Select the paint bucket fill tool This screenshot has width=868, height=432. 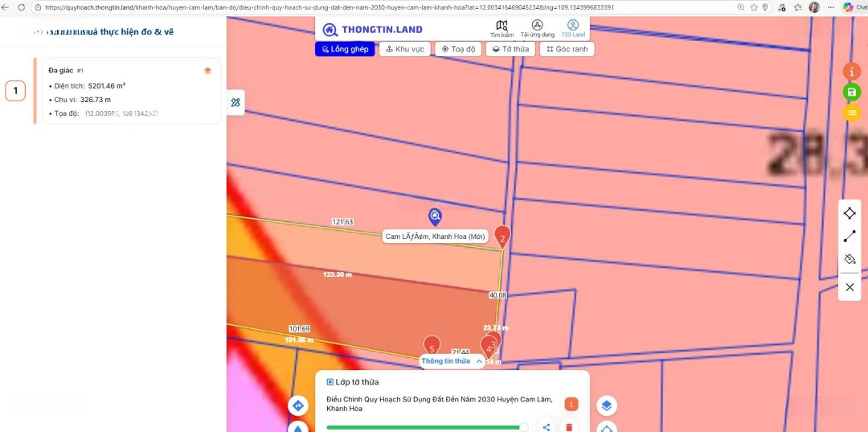[850, 259]
